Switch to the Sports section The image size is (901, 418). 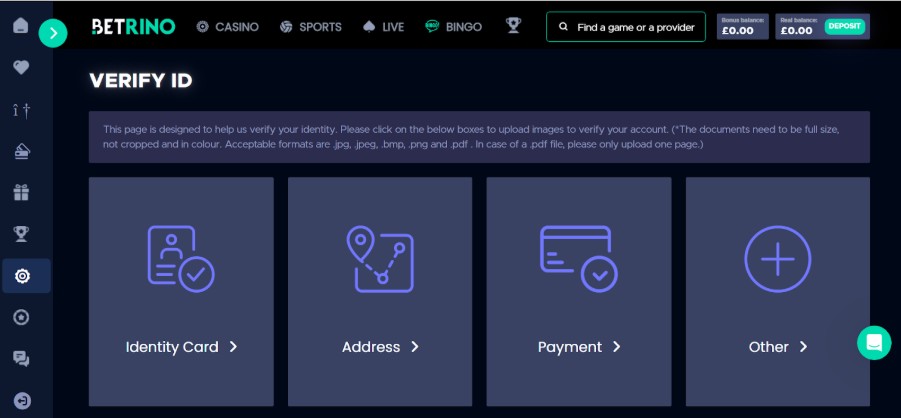(x=310, y=27)
